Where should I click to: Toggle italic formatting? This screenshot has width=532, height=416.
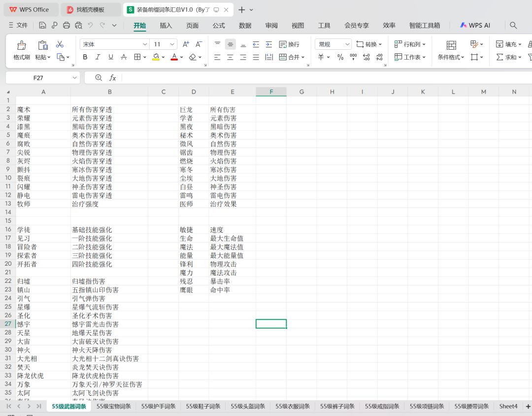click(x=98, y=57)
